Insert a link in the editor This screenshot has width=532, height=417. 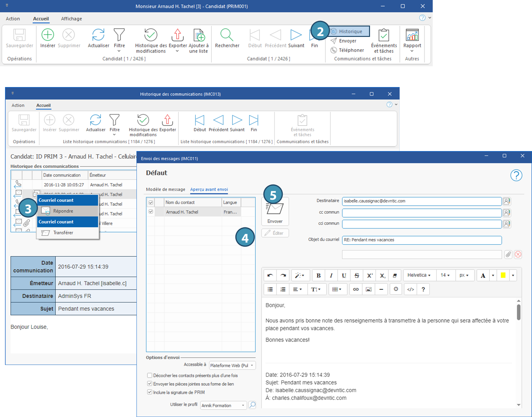(x=356, y=289)
